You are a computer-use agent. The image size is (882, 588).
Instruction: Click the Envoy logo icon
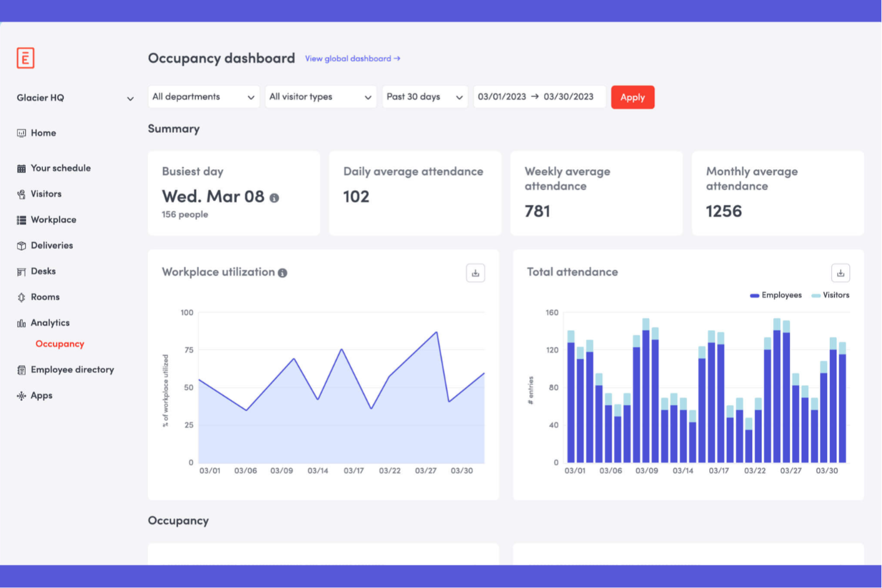(x=25, y=58)
